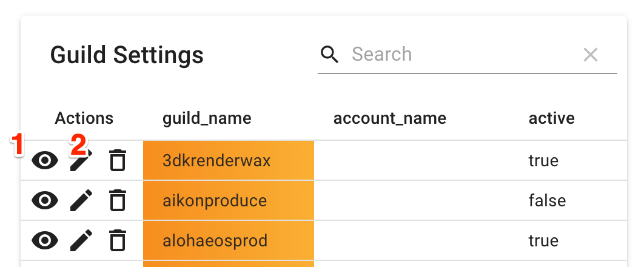The image size is (644, 267).
Task: Sort by active column header
Action: (551, 118)
